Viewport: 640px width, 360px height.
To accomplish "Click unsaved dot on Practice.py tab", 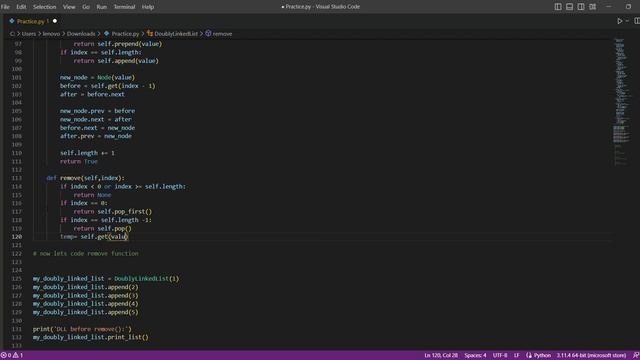I will point(55,21).
